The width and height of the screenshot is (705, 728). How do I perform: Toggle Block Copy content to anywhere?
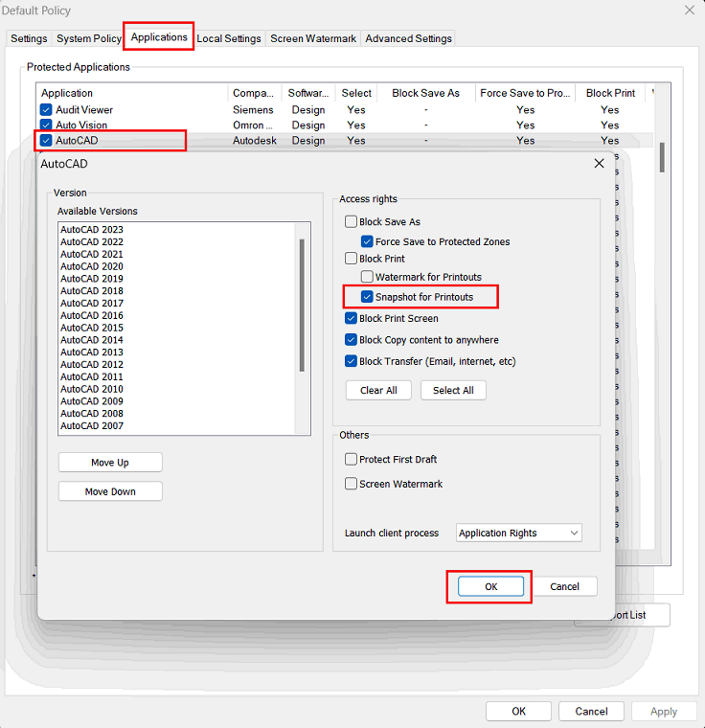coord(351,339)
